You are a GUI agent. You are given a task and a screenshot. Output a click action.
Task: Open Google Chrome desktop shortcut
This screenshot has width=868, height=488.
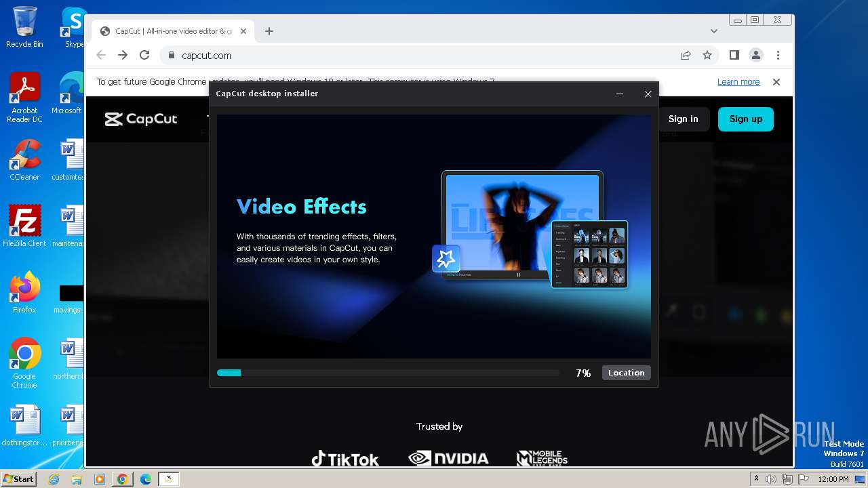point(24,363)
